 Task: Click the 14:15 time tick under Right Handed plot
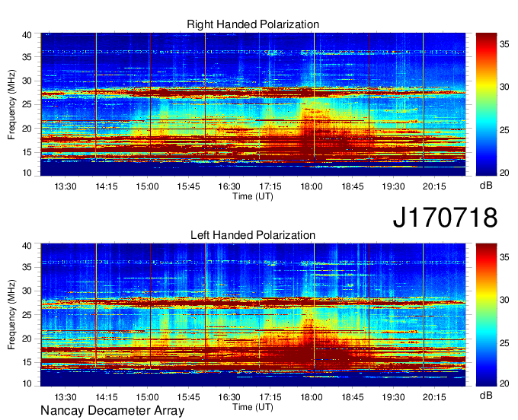click(x=107, y=186)
